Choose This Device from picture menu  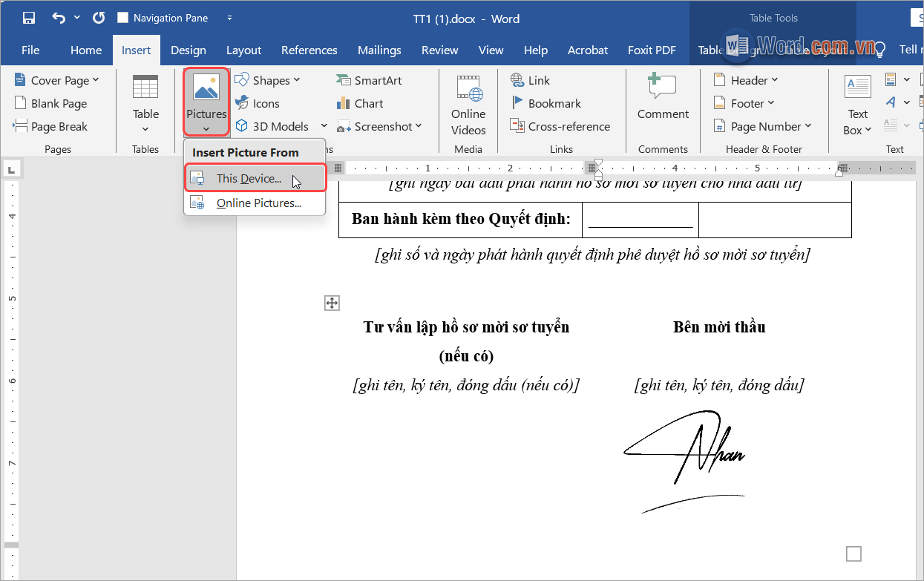249,179
